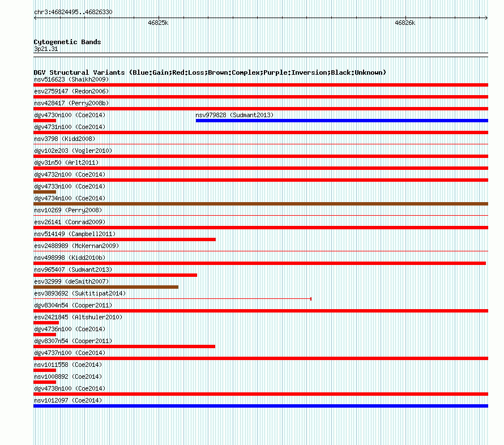Click the chr3:46824495..46826330 coordinates label
The image size is (504, 445).
pyautogui.click(x=73, y=12)
